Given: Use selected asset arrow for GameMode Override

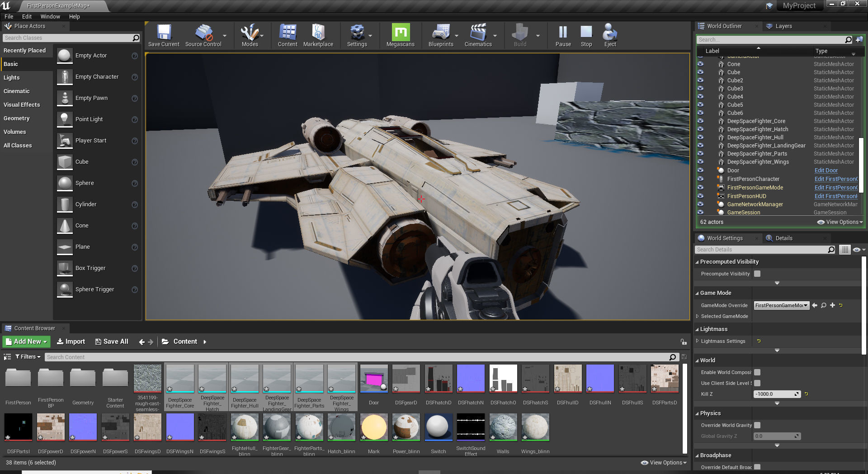Looking at the screenshot, I should pyautogui.click(x=815, y=305).
